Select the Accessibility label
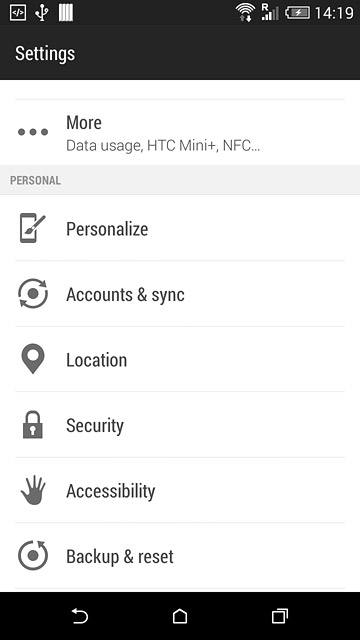The image size is (360, 640). [x=111, y=491]
